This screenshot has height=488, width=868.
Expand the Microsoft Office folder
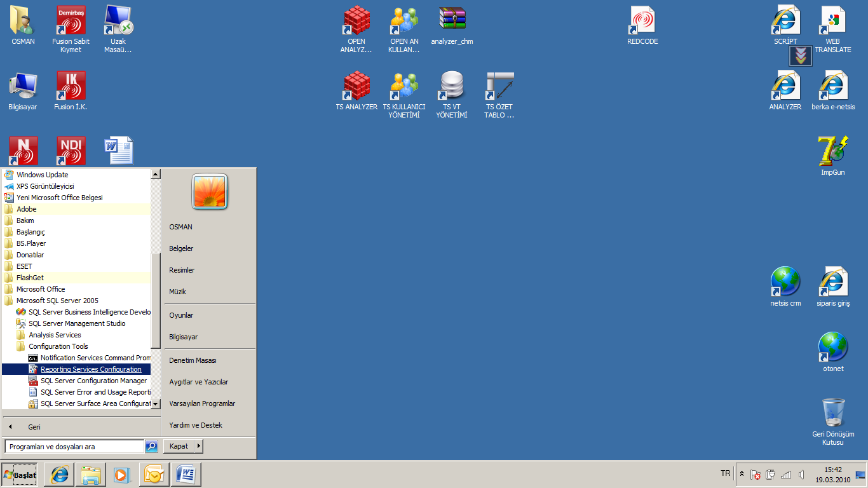click(x=76, y=289)
